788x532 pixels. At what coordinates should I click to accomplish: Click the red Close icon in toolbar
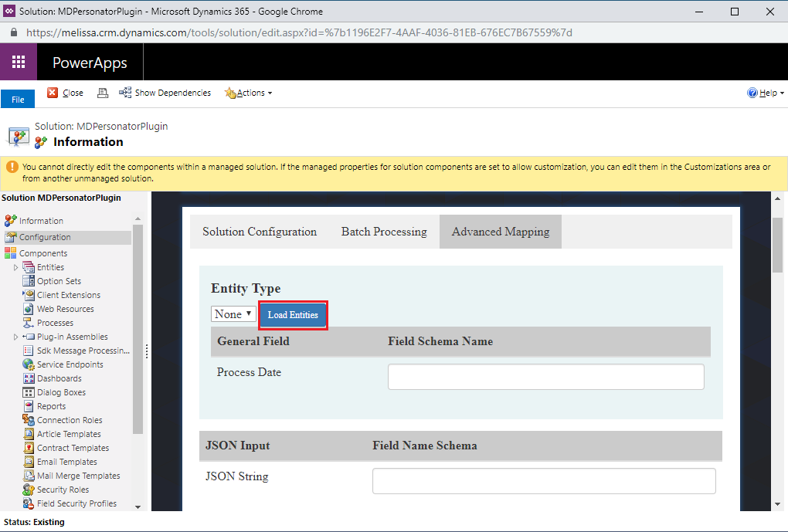click(53, 93)
